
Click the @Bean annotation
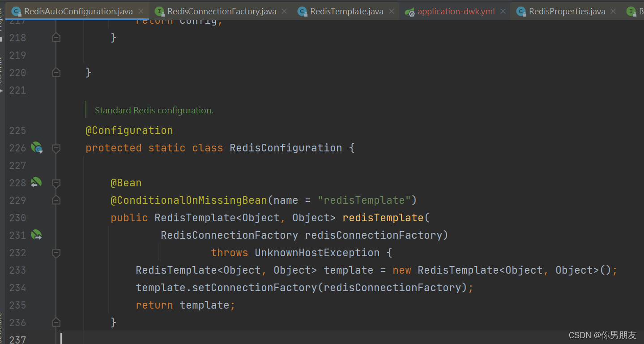coord(126,183)
